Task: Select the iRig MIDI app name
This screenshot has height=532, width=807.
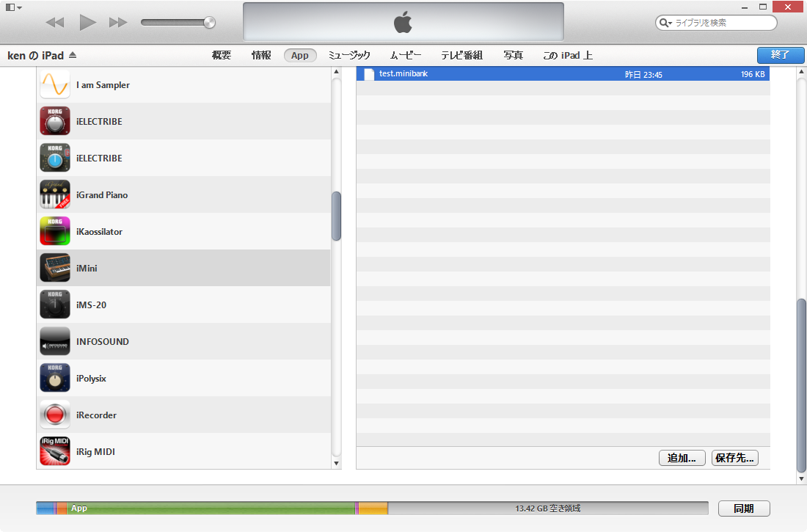Action: 95,452
